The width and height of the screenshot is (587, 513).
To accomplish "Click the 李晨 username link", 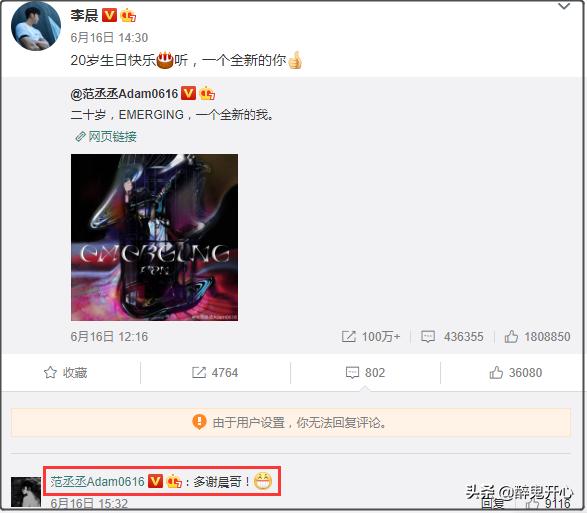I will 84,15.
